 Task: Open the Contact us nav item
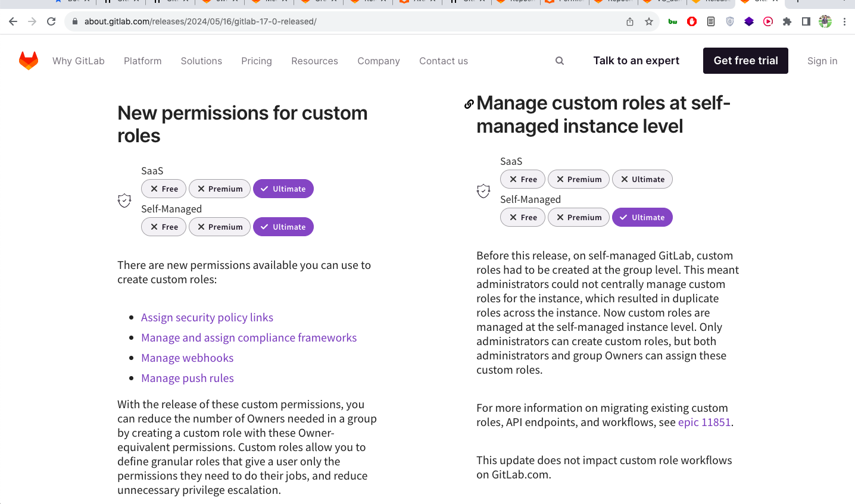444,61
